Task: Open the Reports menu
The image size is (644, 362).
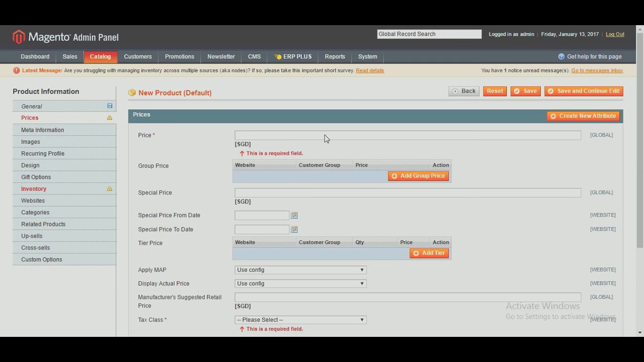Action: [x=335, y=57]
